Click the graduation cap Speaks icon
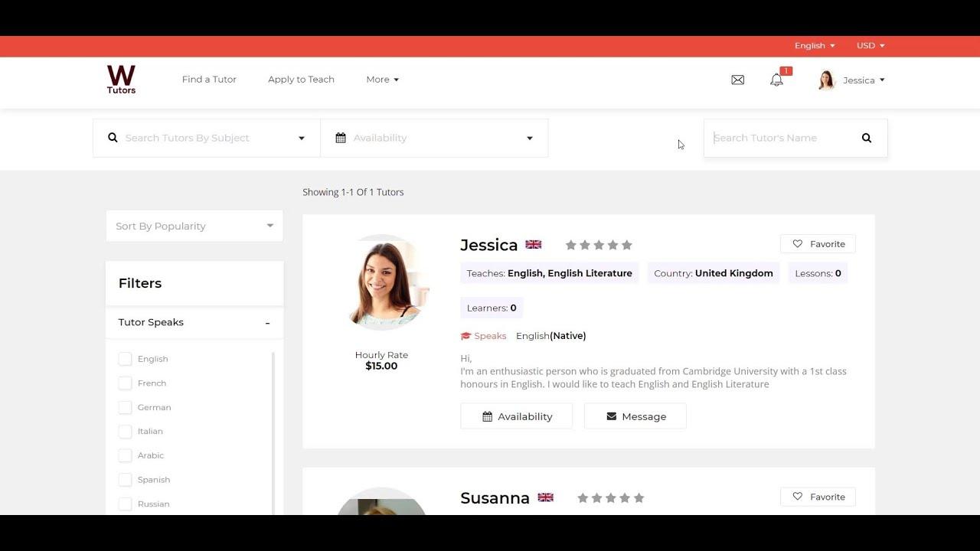This screenshot has width=980, height=551. pyautogui.click(x=465, y=336)
